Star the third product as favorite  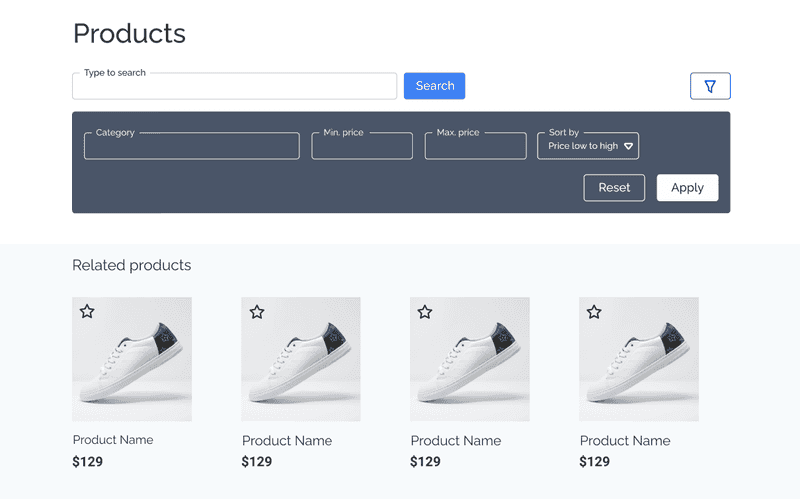pos(425,312)
